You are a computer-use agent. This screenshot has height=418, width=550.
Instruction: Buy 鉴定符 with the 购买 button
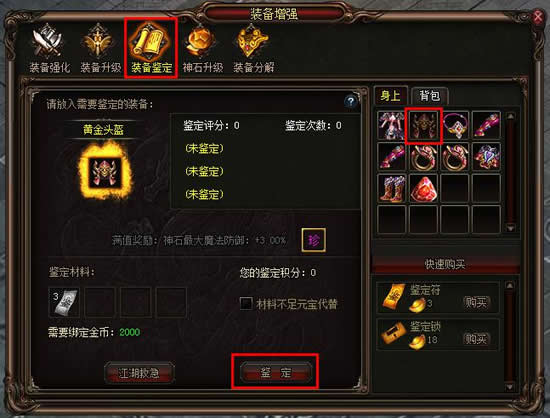(x=476, y=302)
